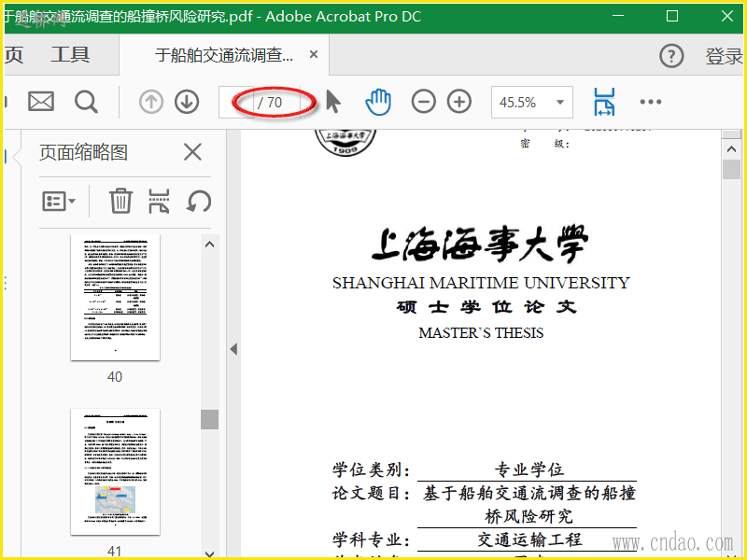
Task: Close the 页面缩略图 panel
Action: [193, 152]
